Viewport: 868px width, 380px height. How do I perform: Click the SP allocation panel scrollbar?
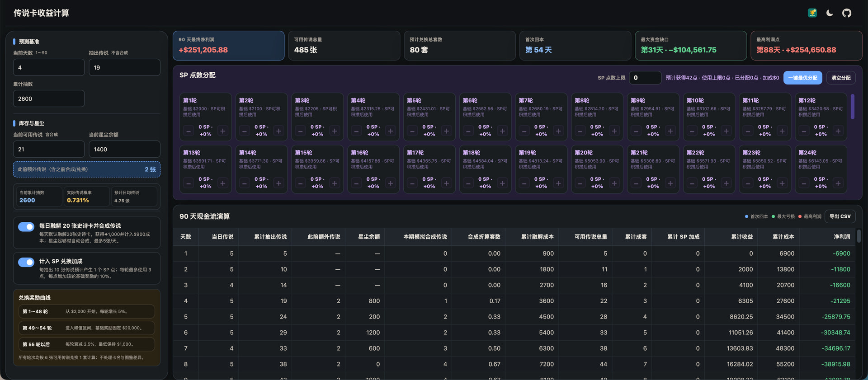(x=853, y=106)
